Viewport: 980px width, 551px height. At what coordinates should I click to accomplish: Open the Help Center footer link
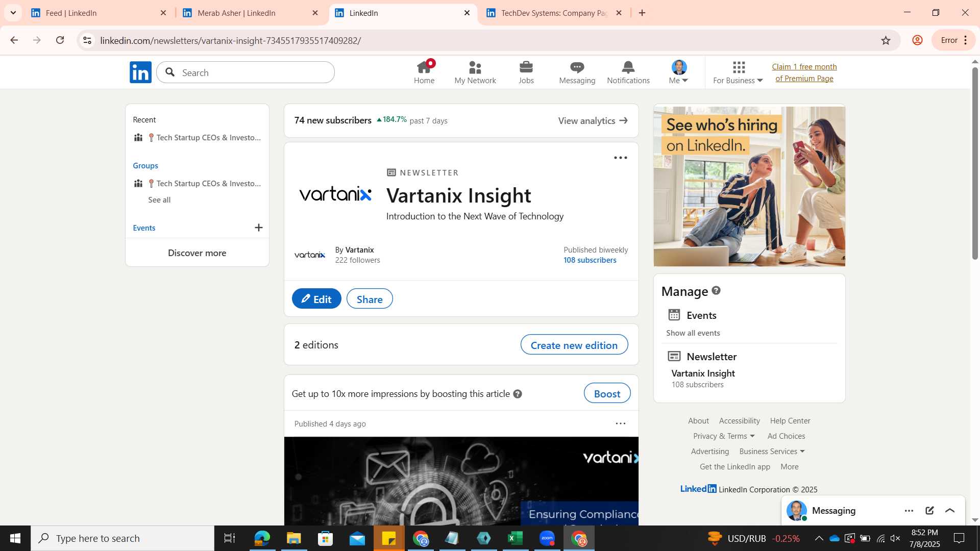[x=790, y=421]
